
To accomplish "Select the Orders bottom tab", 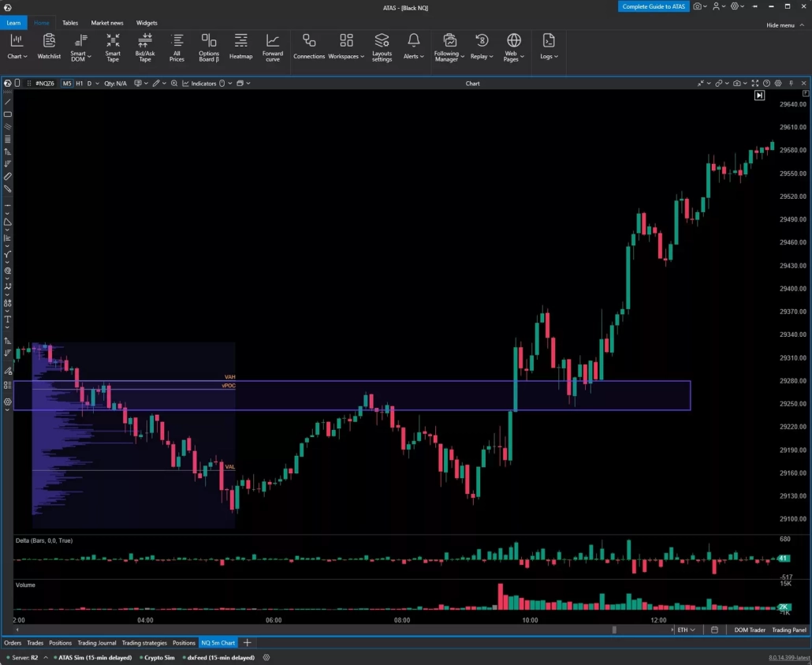I will coord(13,643).
